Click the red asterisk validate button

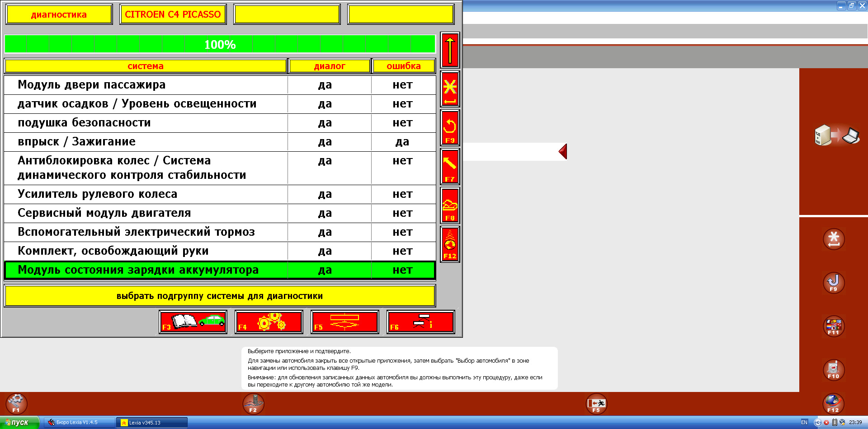coord(450,89)
